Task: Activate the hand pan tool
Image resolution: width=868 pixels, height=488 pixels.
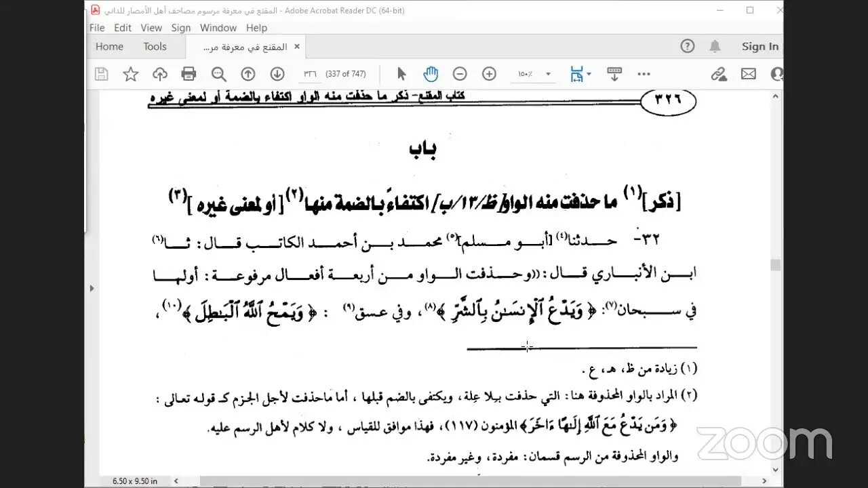Action: 431,75
